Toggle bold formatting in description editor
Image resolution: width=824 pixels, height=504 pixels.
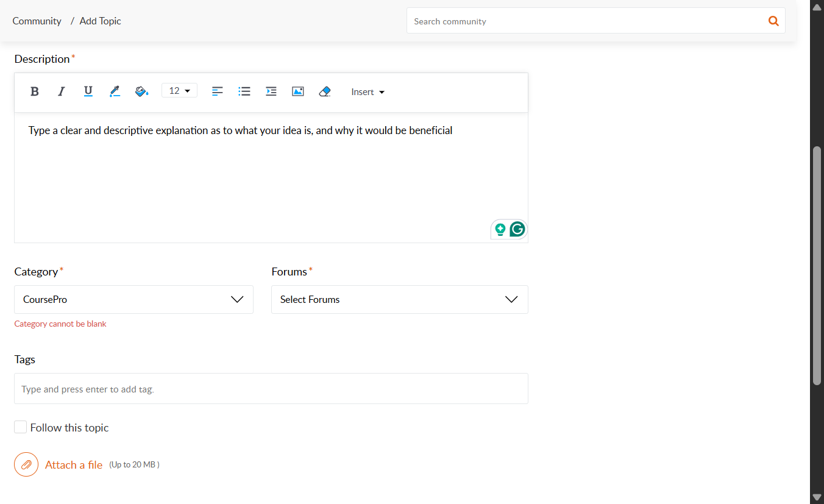(x=35, y=91)
